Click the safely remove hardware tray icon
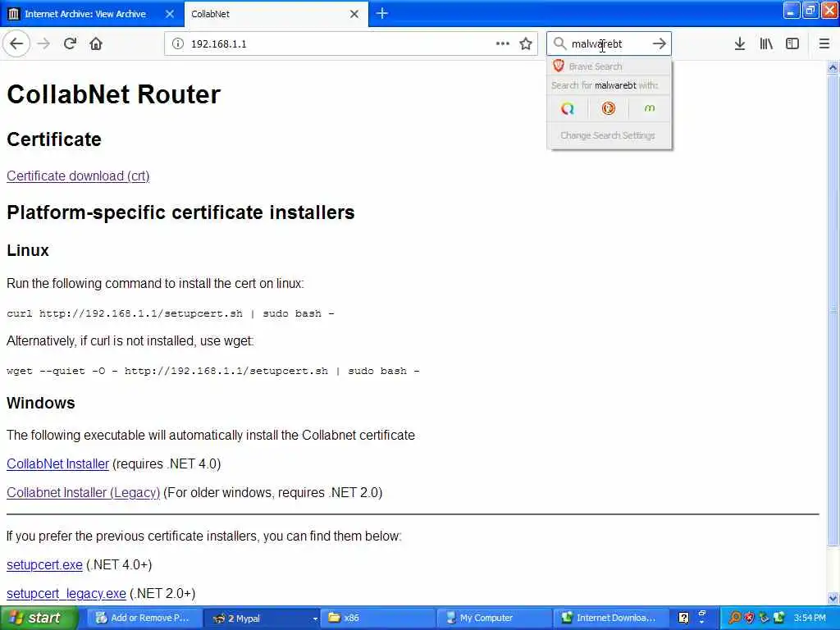 pos(764,618)
